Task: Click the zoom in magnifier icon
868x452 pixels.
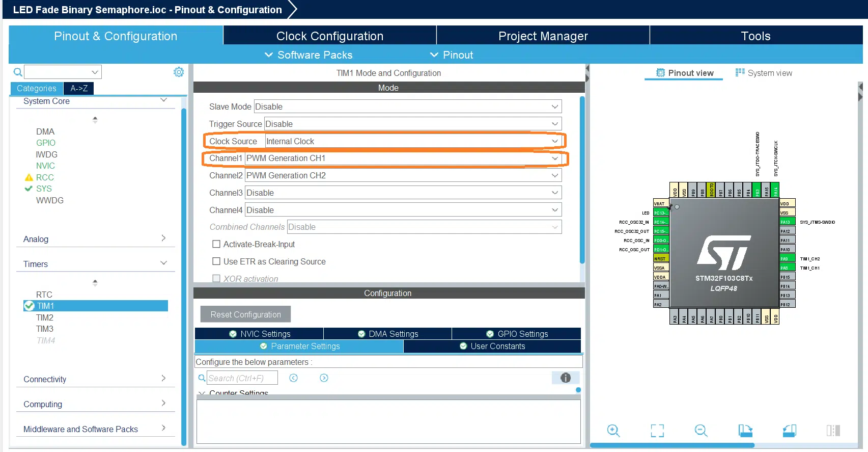Action: (613, 431)
